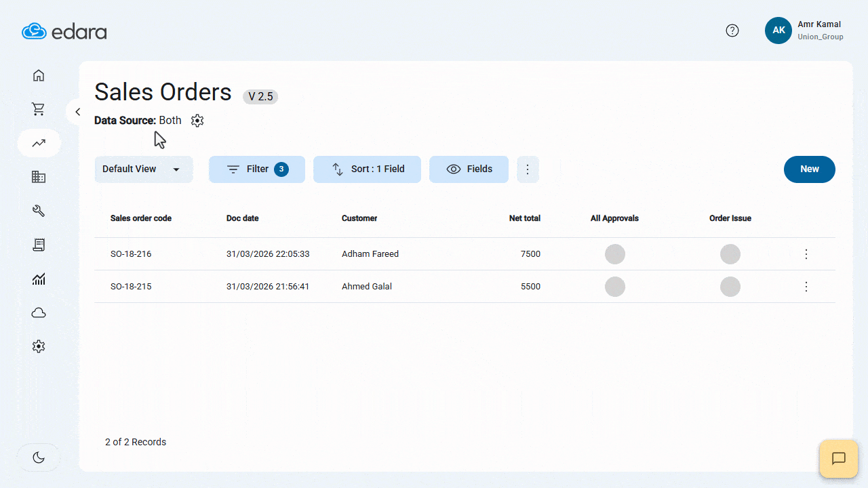Collapse sidebar using left chevron
868x488 pixels.
click(78, 112)
